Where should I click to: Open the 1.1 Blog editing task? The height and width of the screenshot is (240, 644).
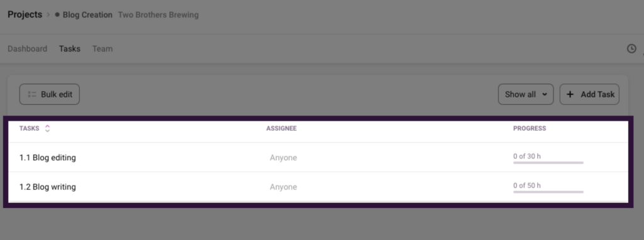click(x=48, y=158)
